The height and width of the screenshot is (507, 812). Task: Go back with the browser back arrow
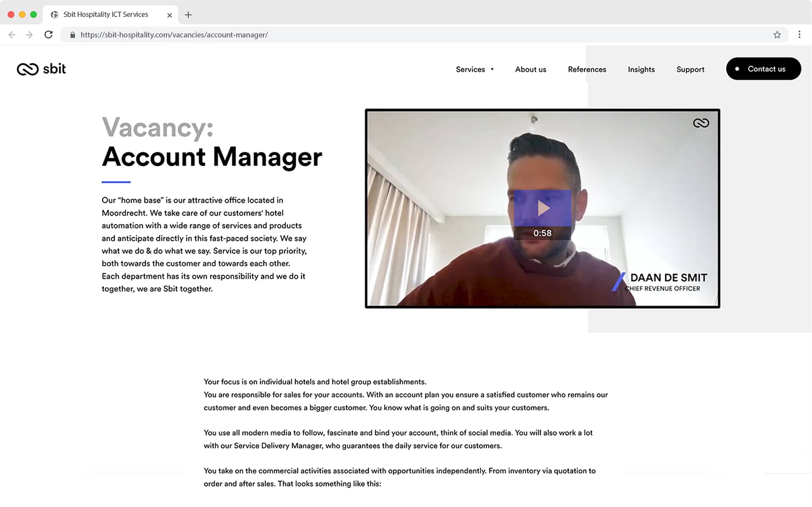[12, 35]
